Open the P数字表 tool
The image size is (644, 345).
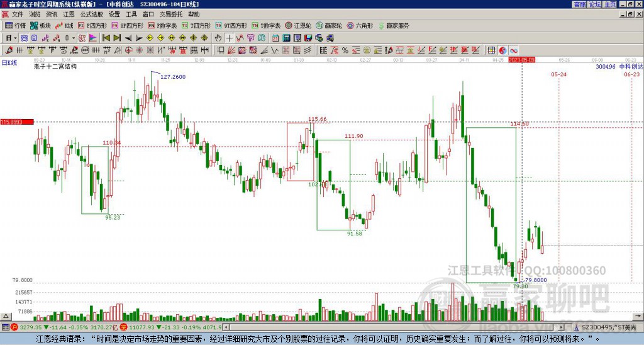162,25
